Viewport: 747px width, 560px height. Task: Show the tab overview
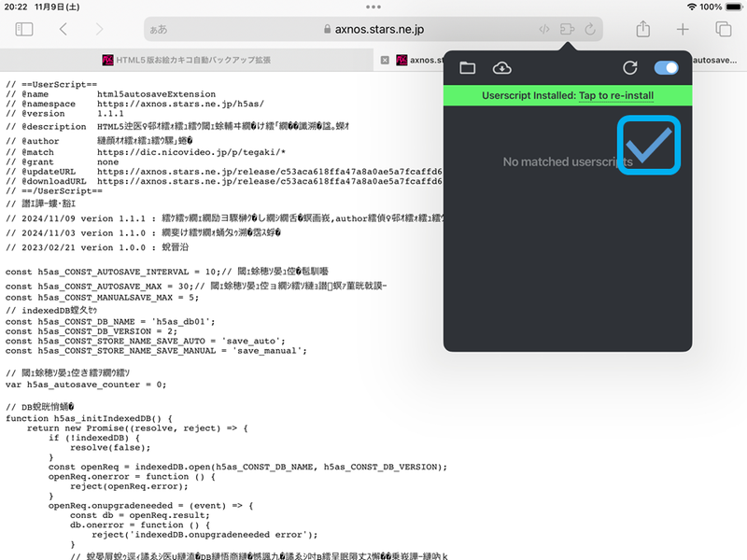click(x=723, y=29)
